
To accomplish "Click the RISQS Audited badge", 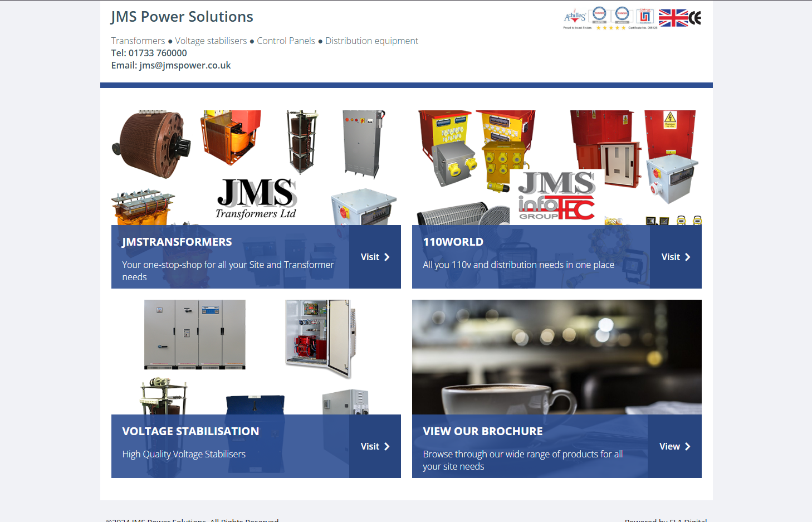I will pyautogui.click(x=599, y=14).
